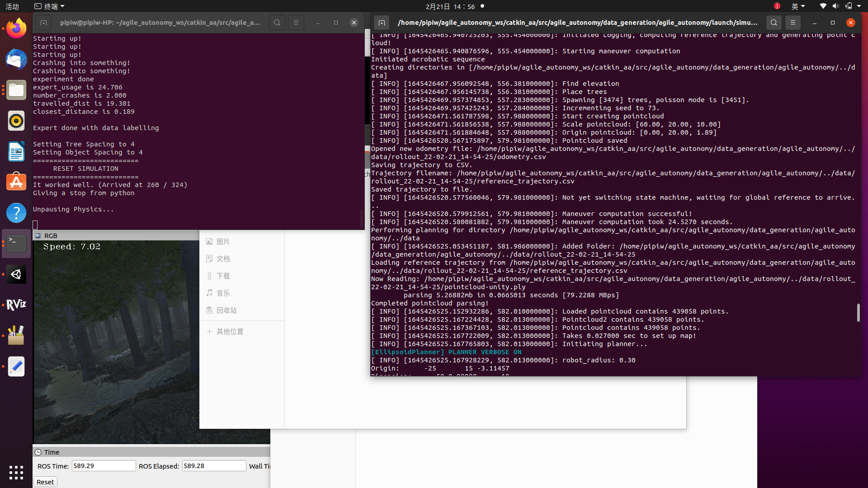Click 其他位置 in file manager sidebar
Image resolution: width=868 pixels, height=488 pixels.
click(x=230, y=332)
